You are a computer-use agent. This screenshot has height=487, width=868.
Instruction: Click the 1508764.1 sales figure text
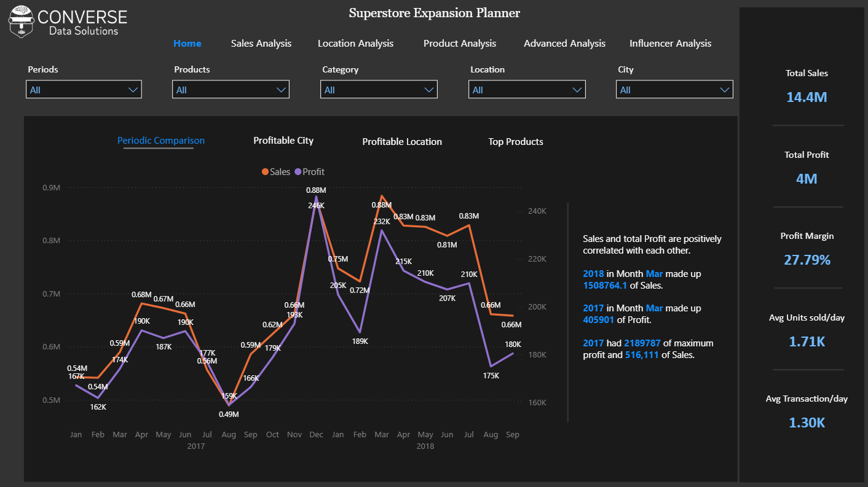click(605, 286)
